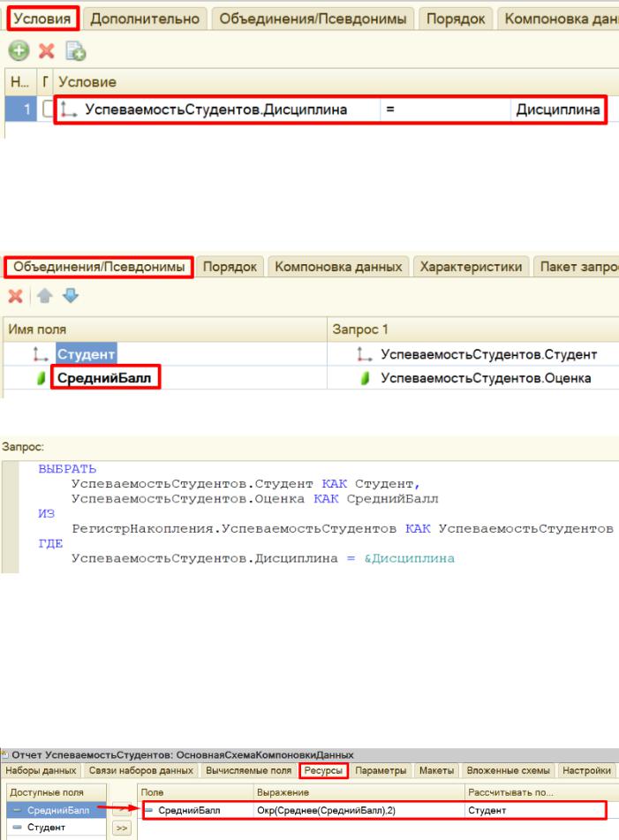Open the Характеристики tab
Screen dimensions: 619x840
coord(473,266)
